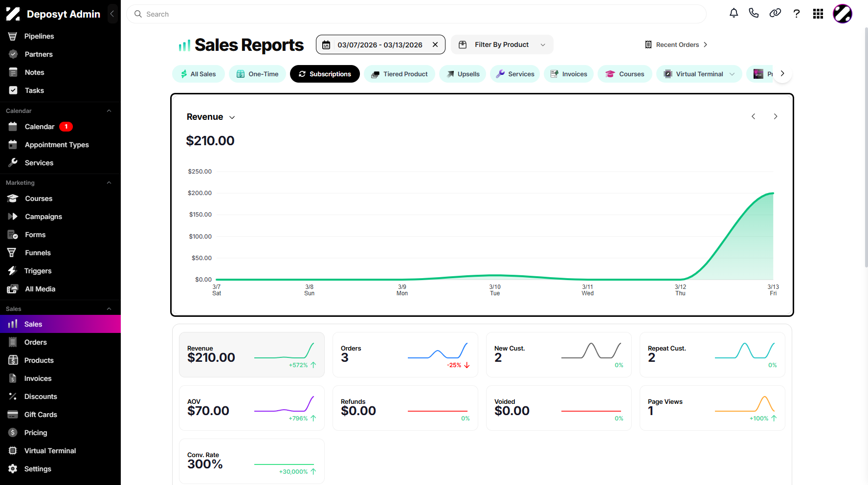Click the Sales item in sidebar
This screenshot has width=868, height=485.
click(60, 324)
